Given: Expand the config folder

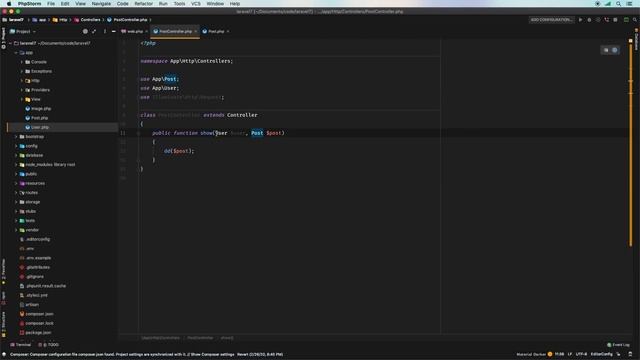Looking at the screenshot, I should 16,146.
